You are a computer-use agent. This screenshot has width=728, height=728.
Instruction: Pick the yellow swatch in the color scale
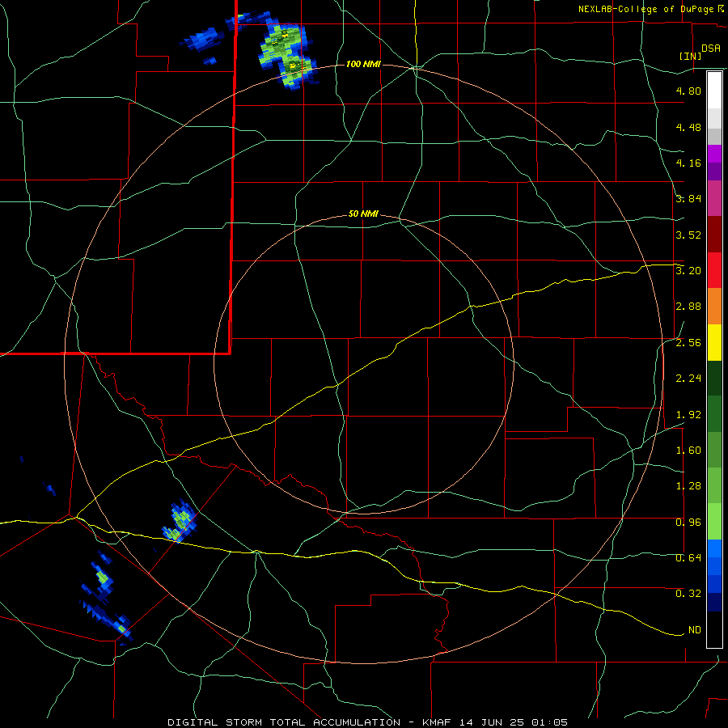click(714, 343)
